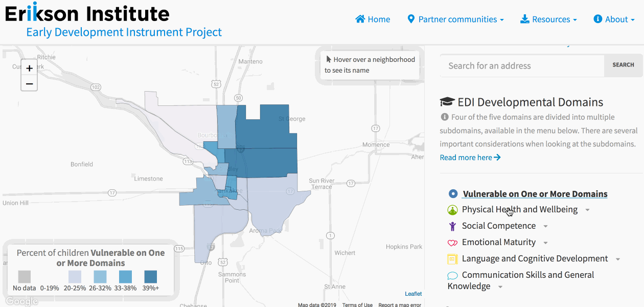This screenshot has height=307, width=644.
Task: Click the 'Momence' map label
Action: tap(376, 145)
